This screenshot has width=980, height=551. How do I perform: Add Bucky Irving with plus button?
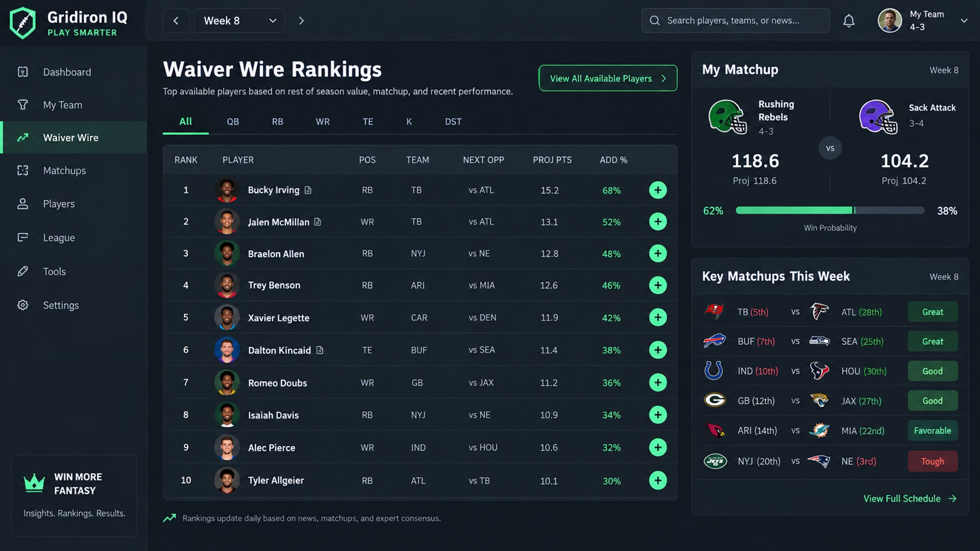[x=658, y=190]
